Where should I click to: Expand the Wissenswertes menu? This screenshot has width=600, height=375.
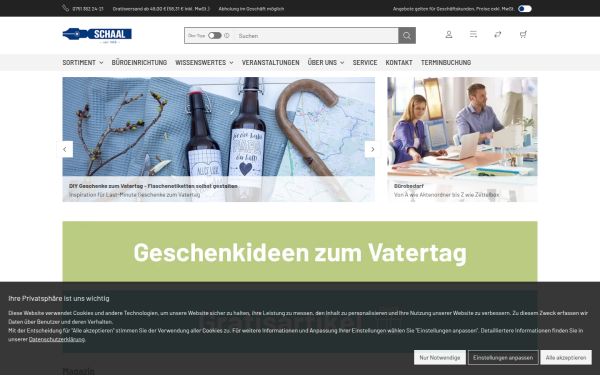point(204,62)
